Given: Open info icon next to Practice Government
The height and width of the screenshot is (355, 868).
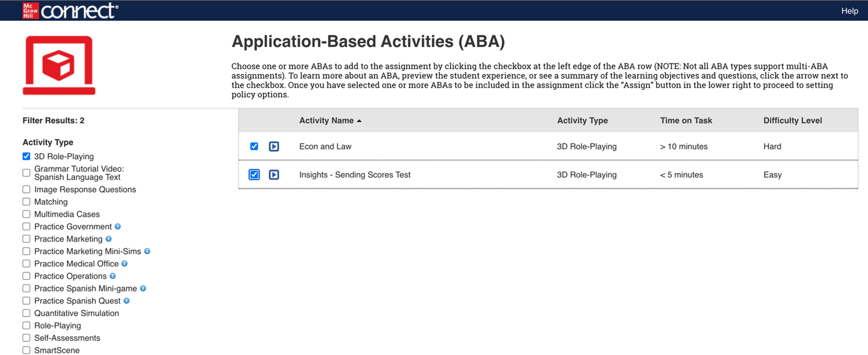Looking at the screenshot, I should pos(118,226).
